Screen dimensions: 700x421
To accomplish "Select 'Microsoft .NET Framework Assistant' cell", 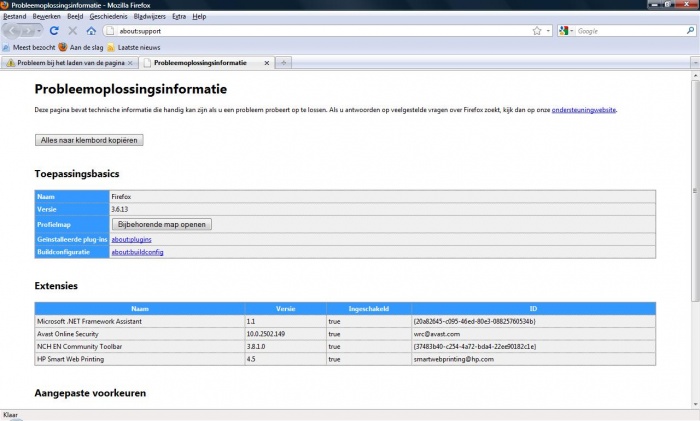I will (x=140, y=321).
